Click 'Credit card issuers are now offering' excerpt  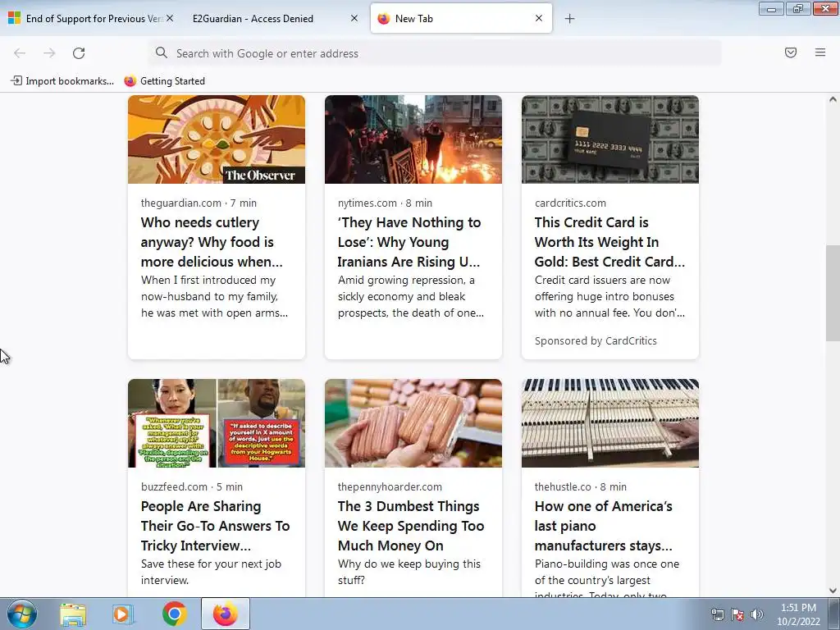(x=609, y=296)
